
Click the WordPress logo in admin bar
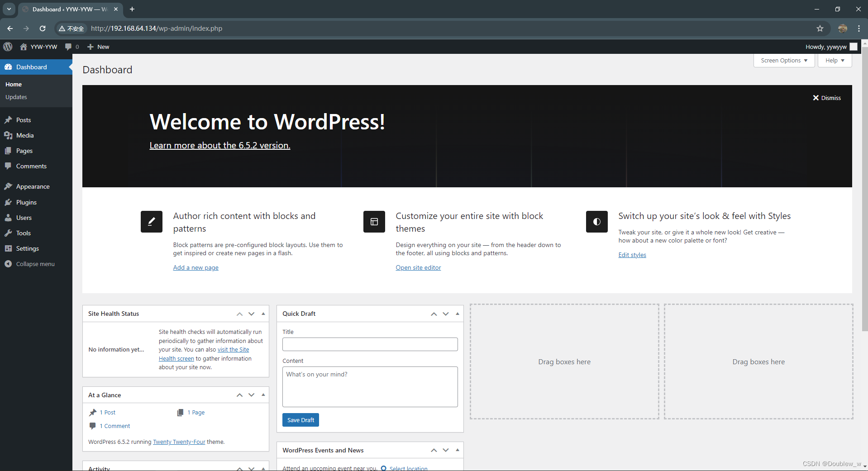pyautogui.click(x=8, y=47)
